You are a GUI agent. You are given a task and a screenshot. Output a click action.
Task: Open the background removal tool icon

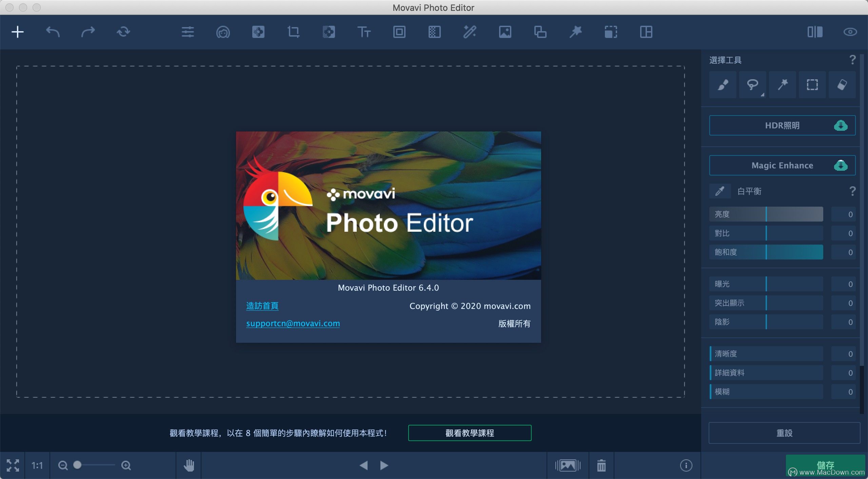[x=329, y=32]
